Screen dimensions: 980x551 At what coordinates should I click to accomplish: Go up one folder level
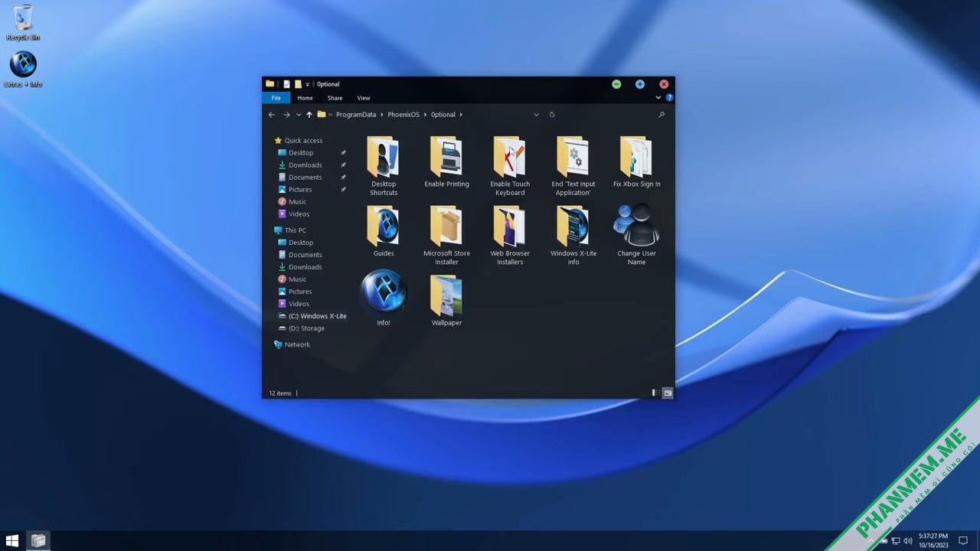click(x=309, y=115)
